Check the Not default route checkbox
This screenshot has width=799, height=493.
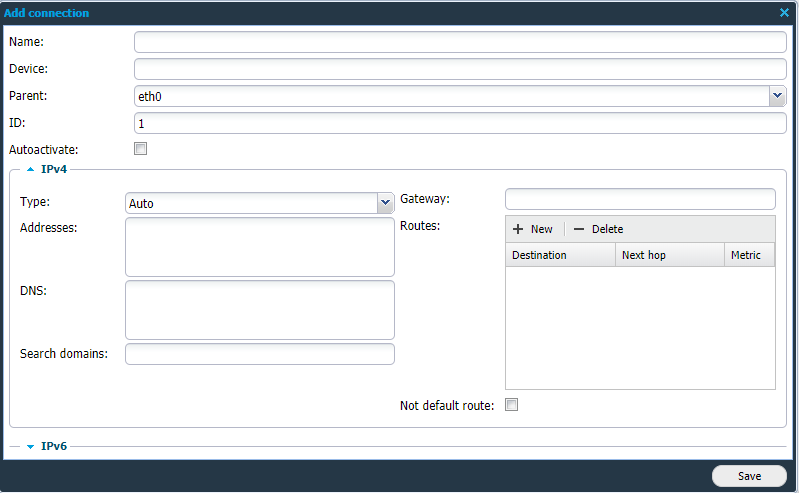(512, 405)
